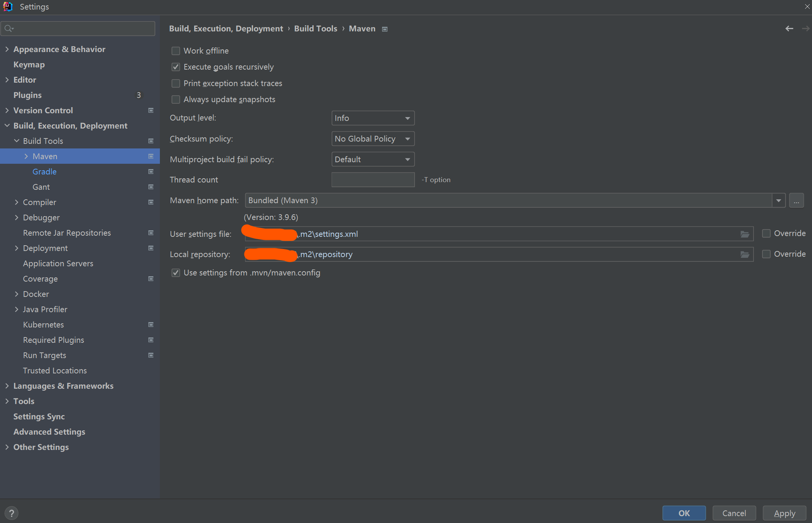
Task: Open Build Tools from the breadcrumb
Action: click(x=315, y=28)
